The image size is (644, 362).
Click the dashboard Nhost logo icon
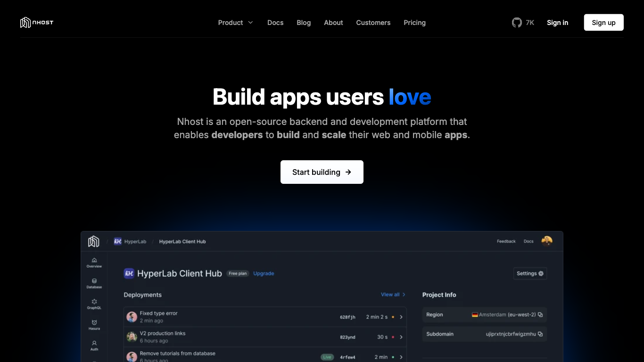94,241
